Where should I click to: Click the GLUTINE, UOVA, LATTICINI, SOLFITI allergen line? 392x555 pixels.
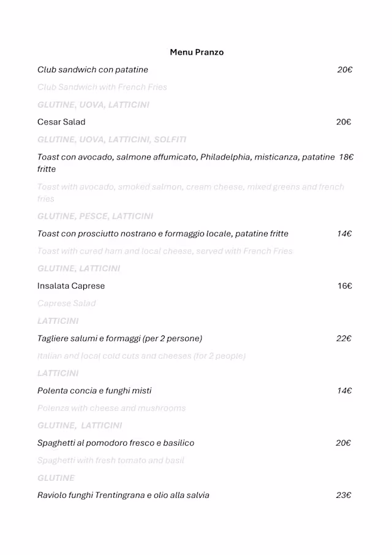(x=111, y=140)
